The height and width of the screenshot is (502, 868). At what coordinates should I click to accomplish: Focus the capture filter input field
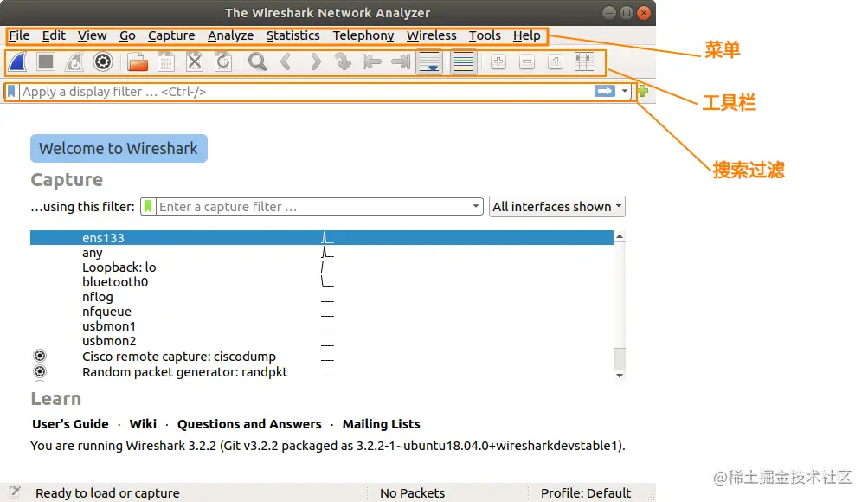[x=312, y=207]
